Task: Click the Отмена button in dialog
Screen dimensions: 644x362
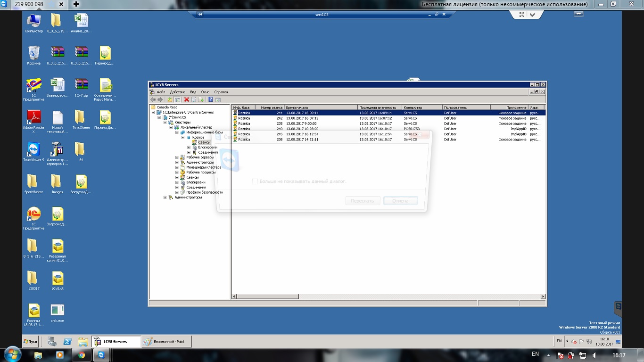Action: pyautogui.click(x=400, y=201)
